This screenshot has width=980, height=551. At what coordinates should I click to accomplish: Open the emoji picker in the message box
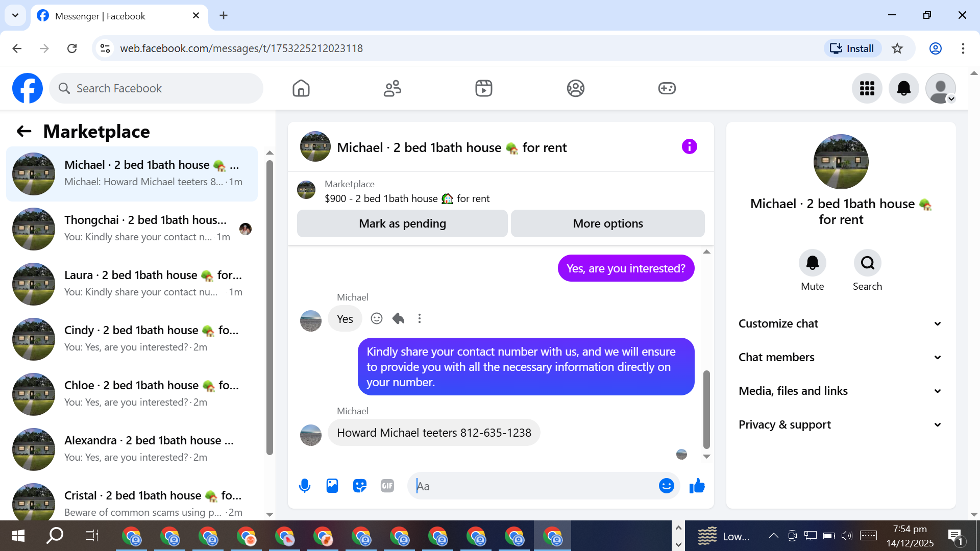pyautogui.click(x=666, y=486)
